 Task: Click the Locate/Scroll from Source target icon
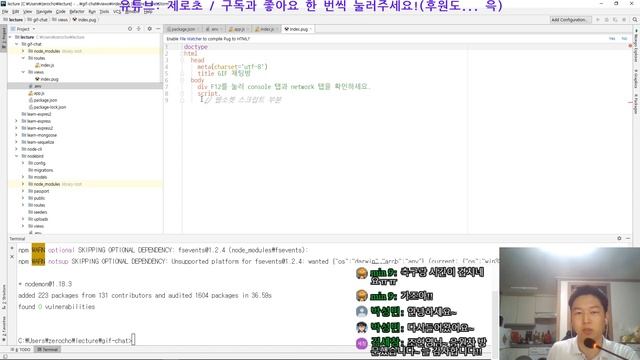[130, 29]
